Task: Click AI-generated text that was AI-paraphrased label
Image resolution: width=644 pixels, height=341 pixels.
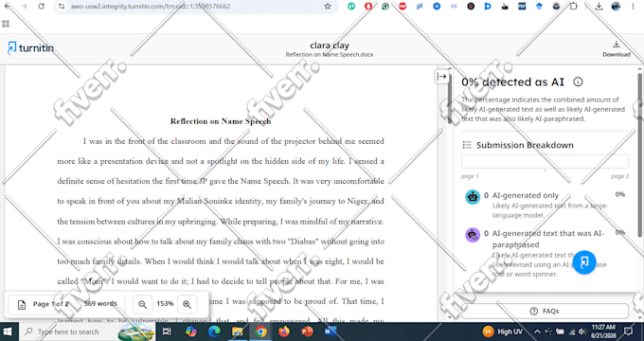Action: click(x=548, y=239)
